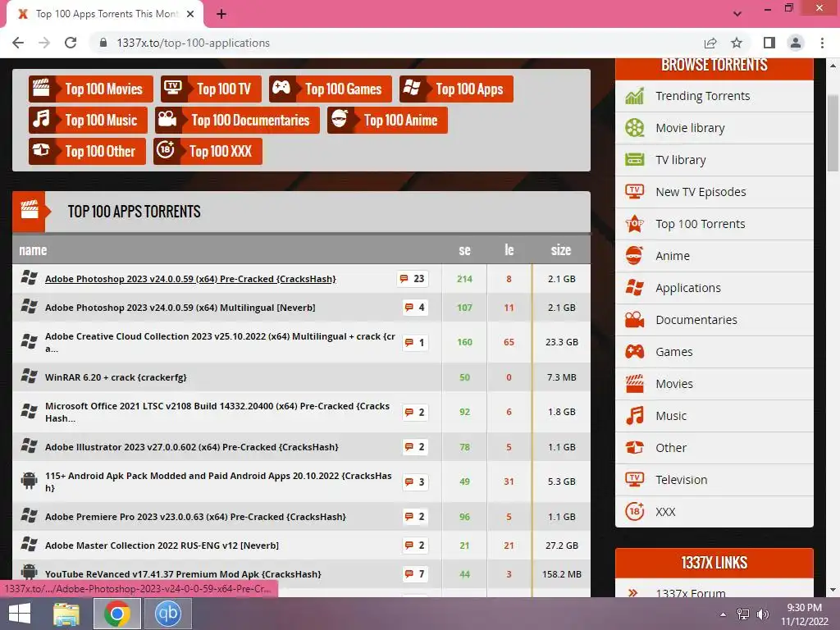Click Windows icon beside WinRAR 6.20 row
840x630 pixels.
[x=29, y=376]
